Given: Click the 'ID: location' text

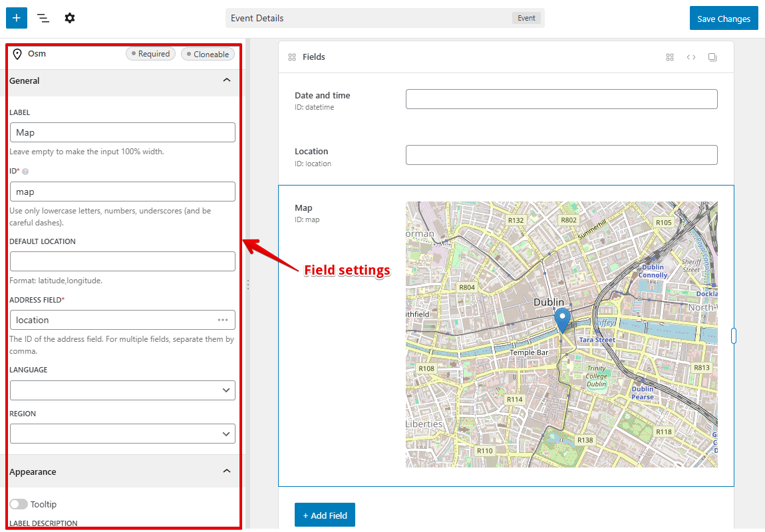Looking at the screenshot, I should (313, 164).
